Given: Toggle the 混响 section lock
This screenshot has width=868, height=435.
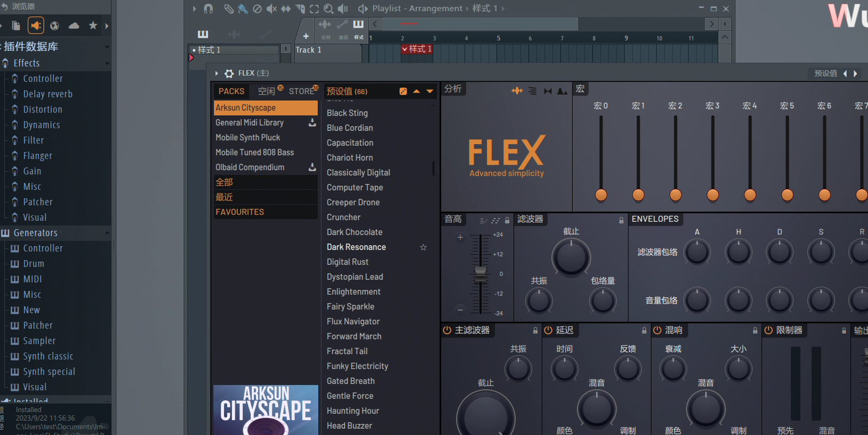Looking at the screenshot, I should point(755,331).
